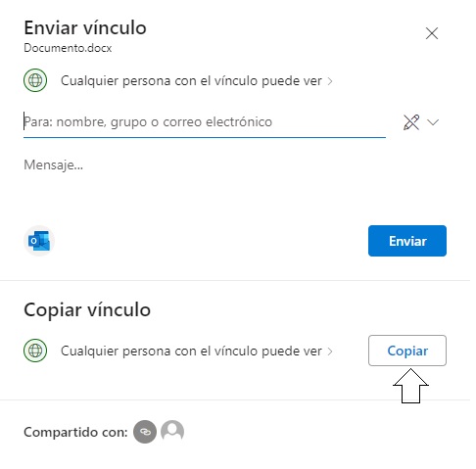
Task: Click the Copiar button
Action: click(x=407, y=351)
